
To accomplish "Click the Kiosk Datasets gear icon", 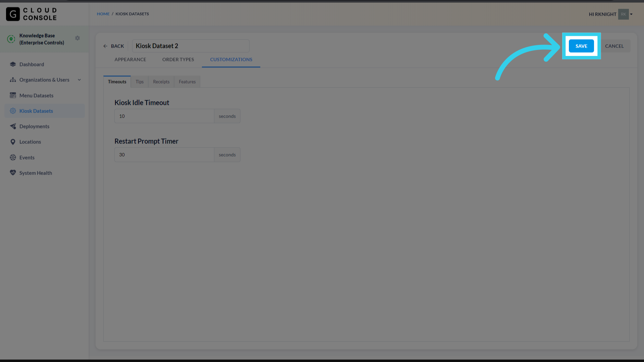I will click(13, 111).
